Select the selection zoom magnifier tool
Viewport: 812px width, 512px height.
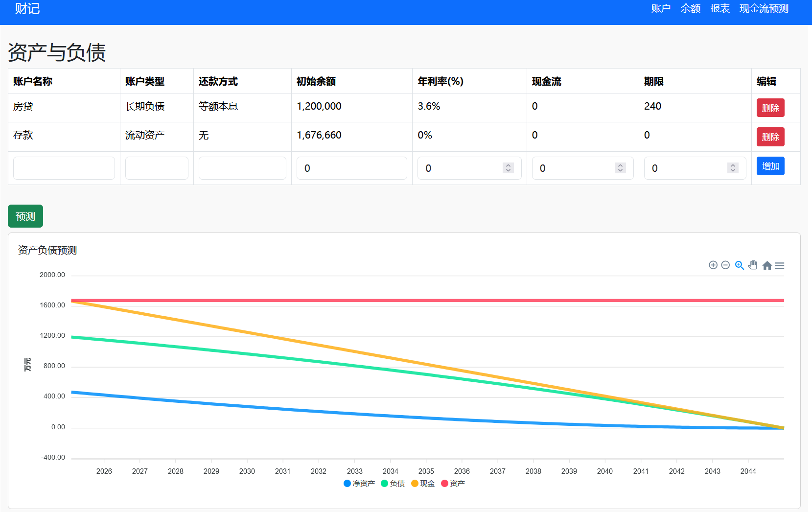tap(739, 265)
